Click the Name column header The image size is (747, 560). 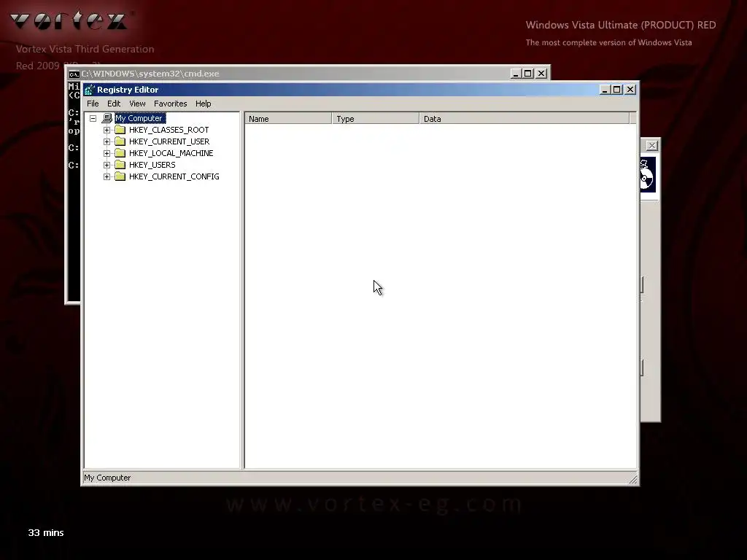pyautogui.click(x=288, y=119)
